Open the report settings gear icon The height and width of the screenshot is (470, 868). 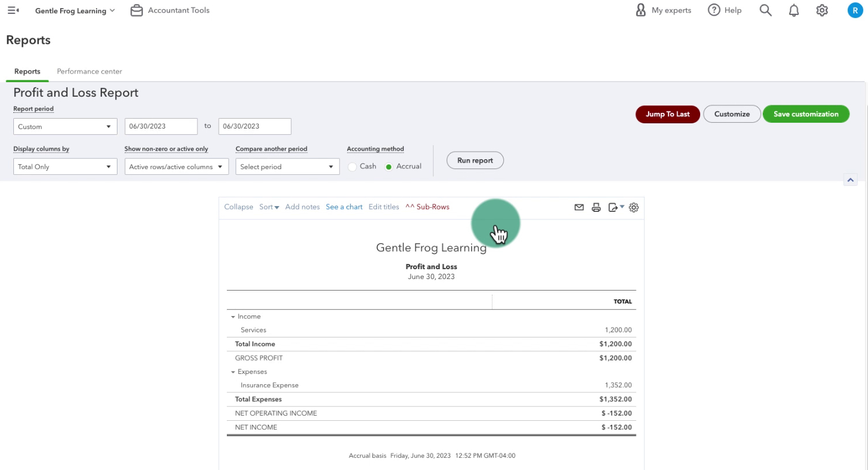(634, 207)
